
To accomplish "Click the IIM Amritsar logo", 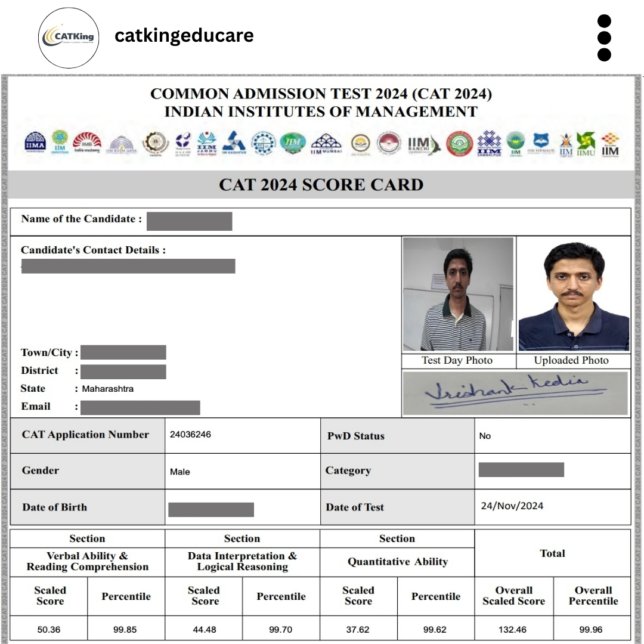I will click(x=60, y=142).
